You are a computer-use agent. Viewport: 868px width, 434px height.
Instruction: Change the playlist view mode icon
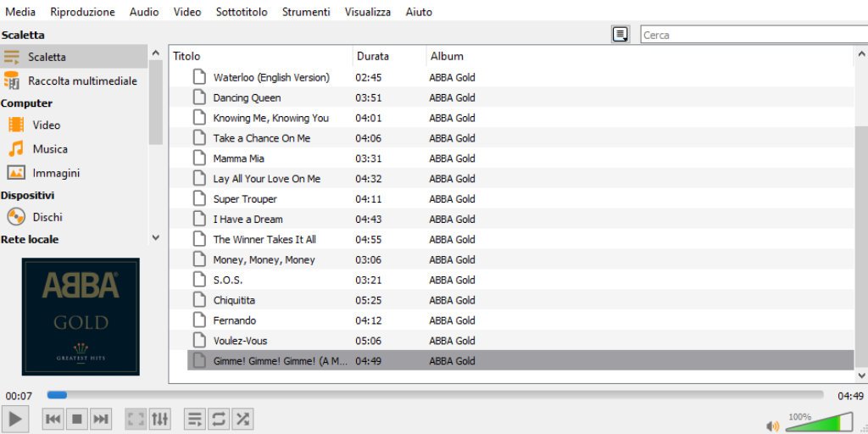click(x=620, y=34)
